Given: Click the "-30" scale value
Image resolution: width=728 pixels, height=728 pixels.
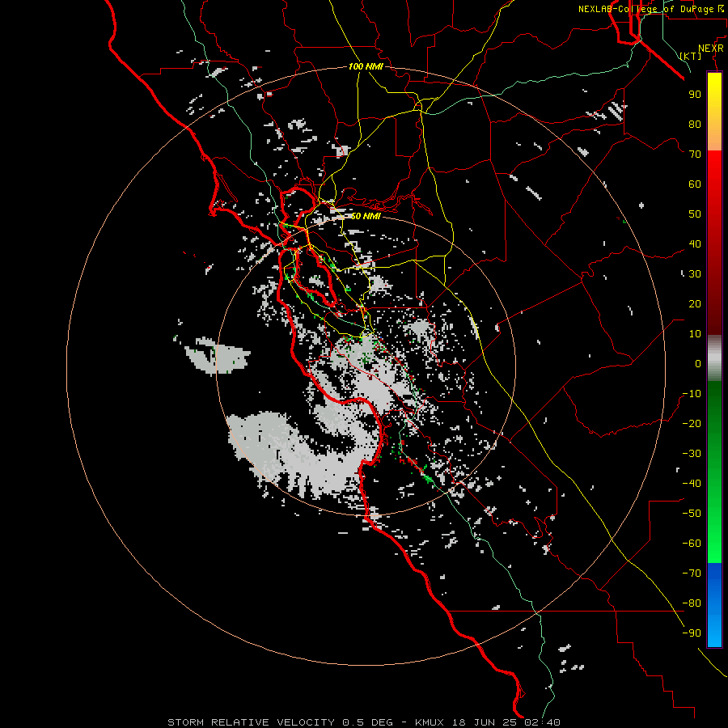Looking at the screenshot, I should pyautogui.click(x=692, y=454).
